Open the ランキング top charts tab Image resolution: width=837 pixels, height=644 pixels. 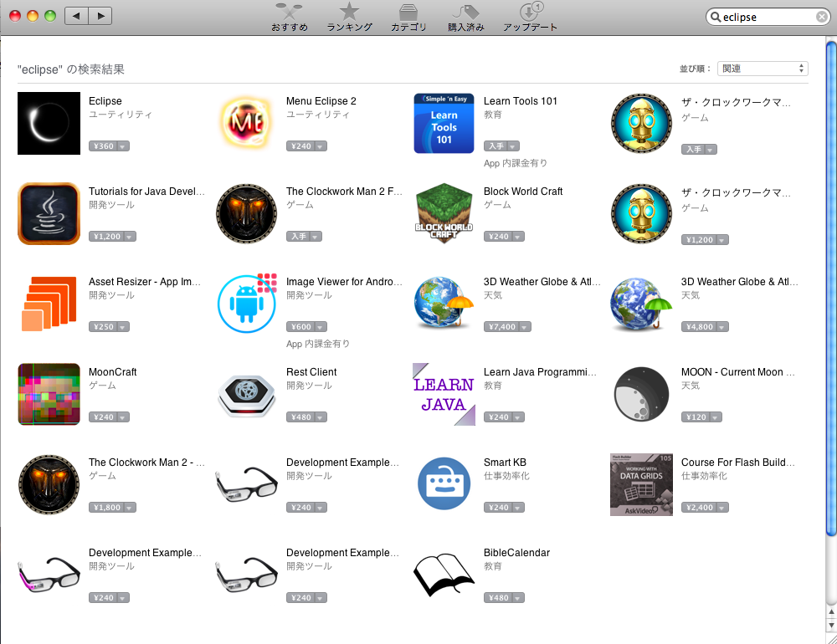pyautogui.click(x=350, y=17)
